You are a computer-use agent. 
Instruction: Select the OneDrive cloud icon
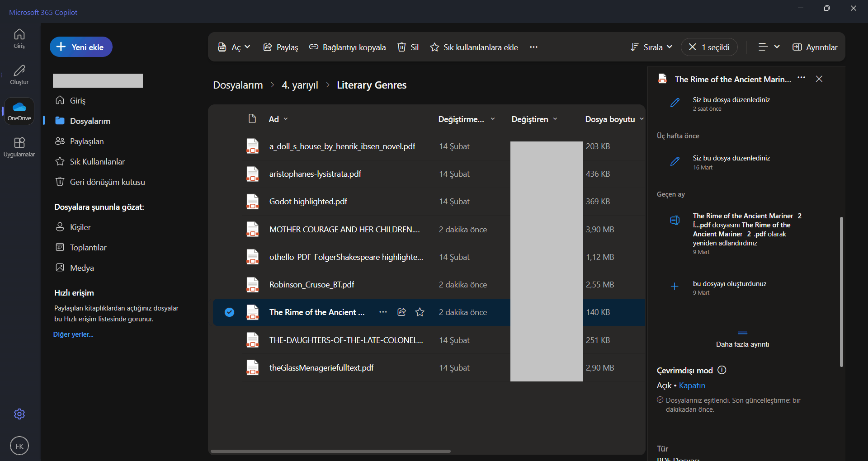pos(19,111)
